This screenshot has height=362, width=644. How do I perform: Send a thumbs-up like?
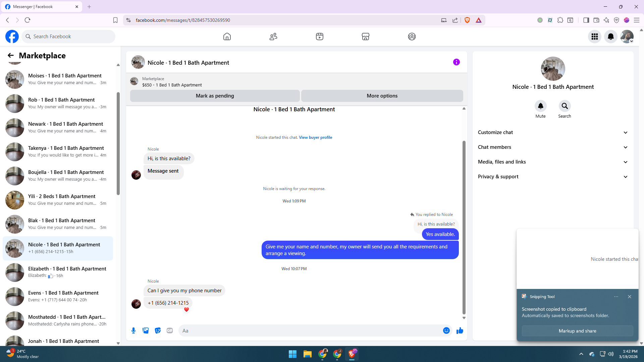[460, 330]
